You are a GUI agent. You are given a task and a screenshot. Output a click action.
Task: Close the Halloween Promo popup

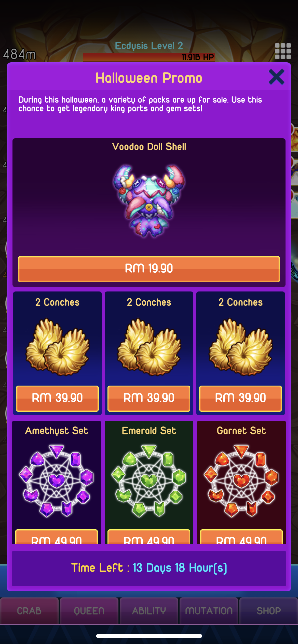[x=276, y=77]
